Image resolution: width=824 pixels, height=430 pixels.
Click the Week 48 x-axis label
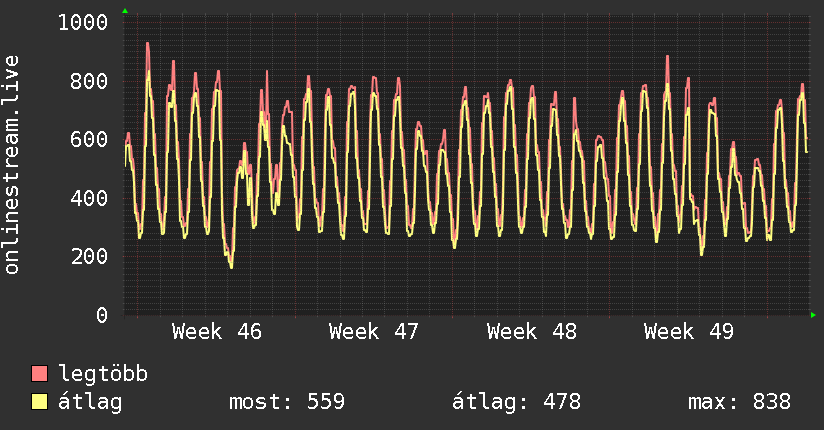(x=531, y=331)
